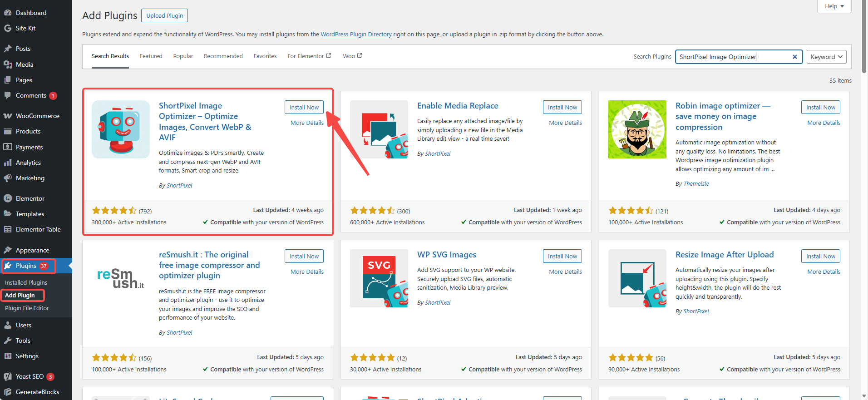Switch to the Featured tab
Screen dimensions: 868x400
point(151,56)
